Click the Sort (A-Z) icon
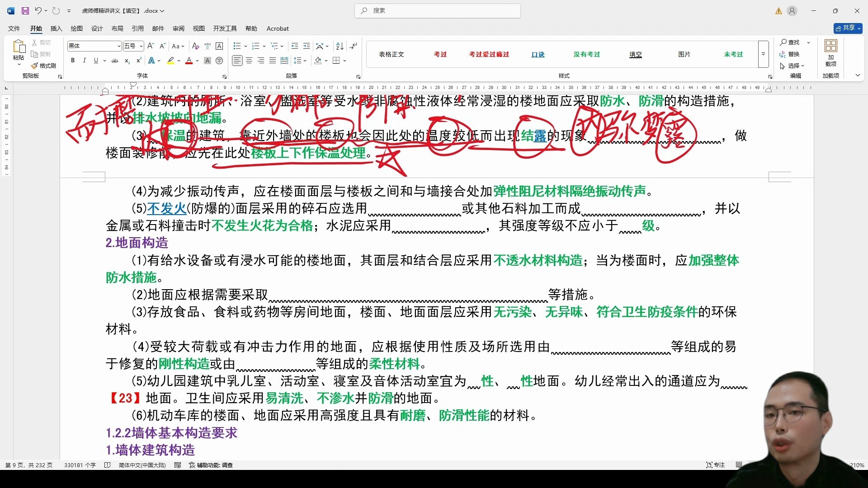 coord(340,46)
